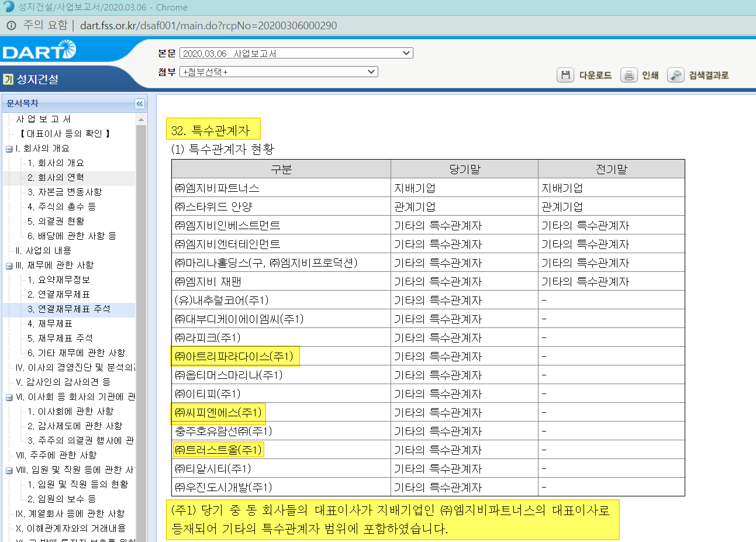Click the 전기말 column header
Viewport: 756px width, 542px height.
[612, 169]
